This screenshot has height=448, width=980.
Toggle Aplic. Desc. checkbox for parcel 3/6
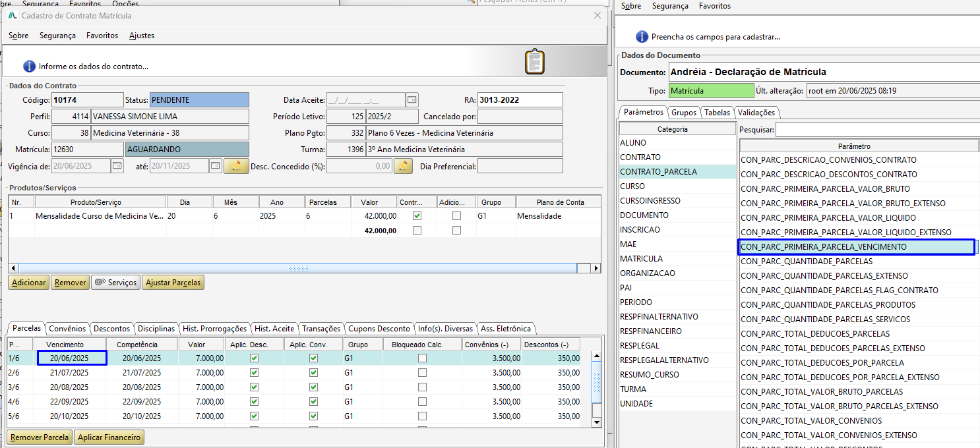click(x=254, y=387)
